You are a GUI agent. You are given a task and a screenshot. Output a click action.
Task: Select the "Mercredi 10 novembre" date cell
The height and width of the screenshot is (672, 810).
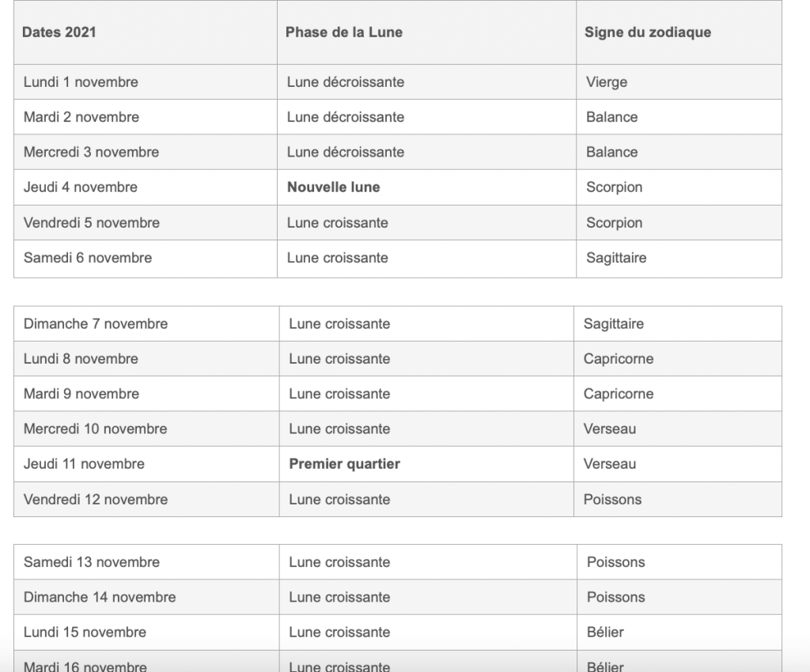[x=96, y=428]
